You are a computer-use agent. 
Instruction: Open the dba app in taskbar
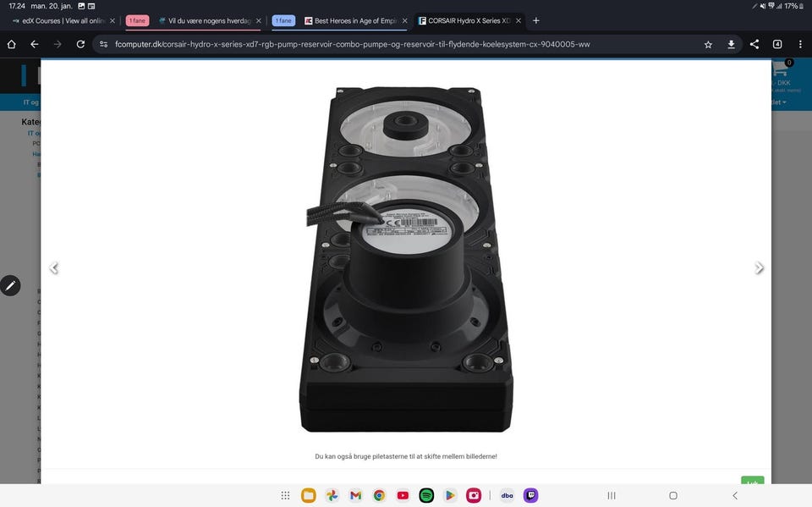[x=507, y=496]
